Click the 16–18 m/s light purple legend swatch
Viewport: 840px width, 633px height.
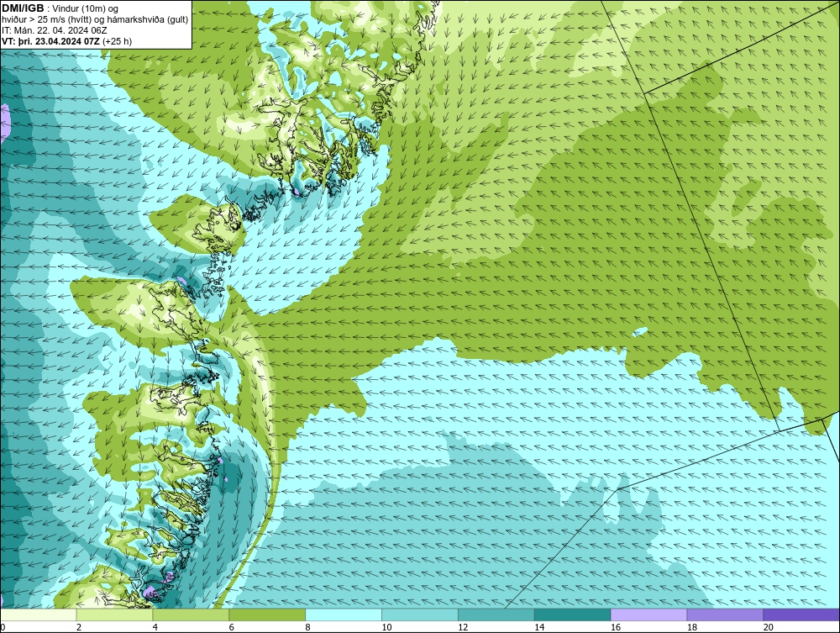(x=648, y=615)
